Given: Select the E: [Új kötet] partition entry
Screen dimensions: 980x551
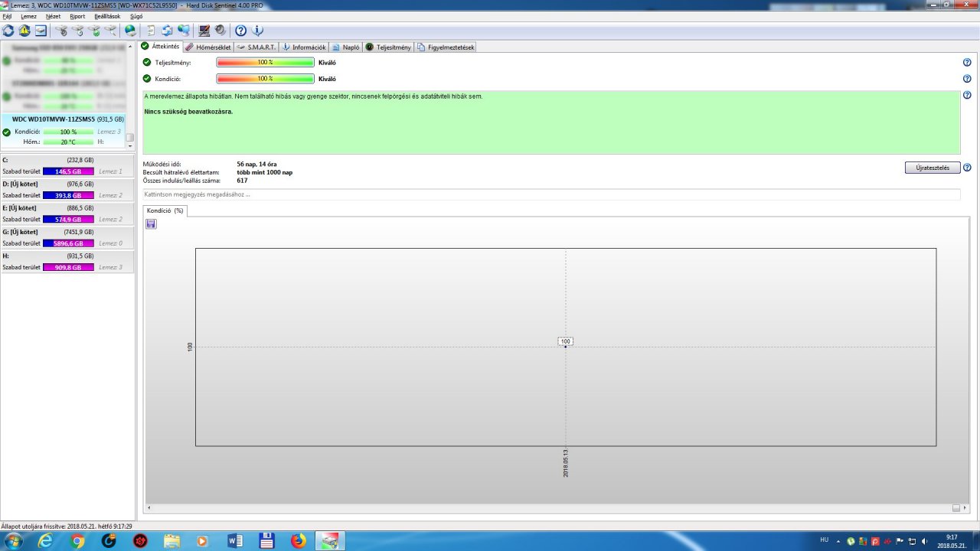Looking at the screenshot, I should [x=67, y=214].
